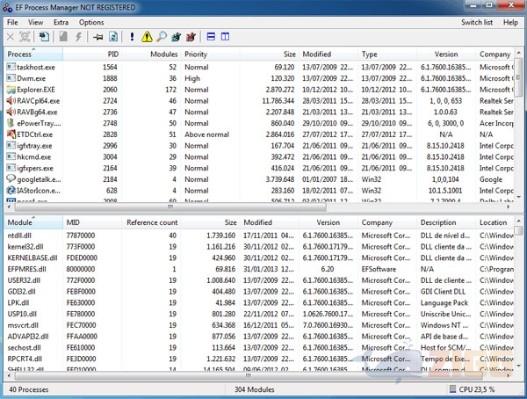This screenshot has height=399, width=527.
Task: Click the ePowerTray battery icon
Action: pos(11,123)
